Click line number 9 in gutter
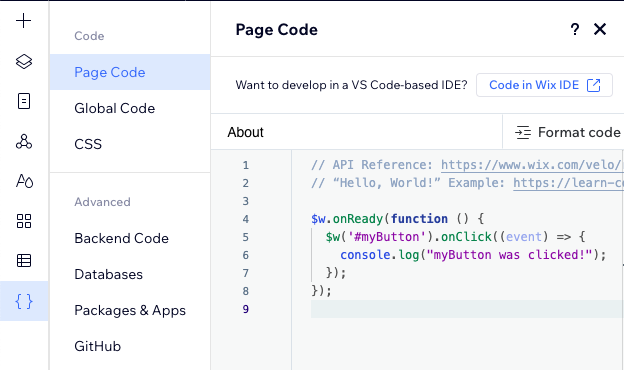This screenshot has height=370, width=624. pos(246,309)
